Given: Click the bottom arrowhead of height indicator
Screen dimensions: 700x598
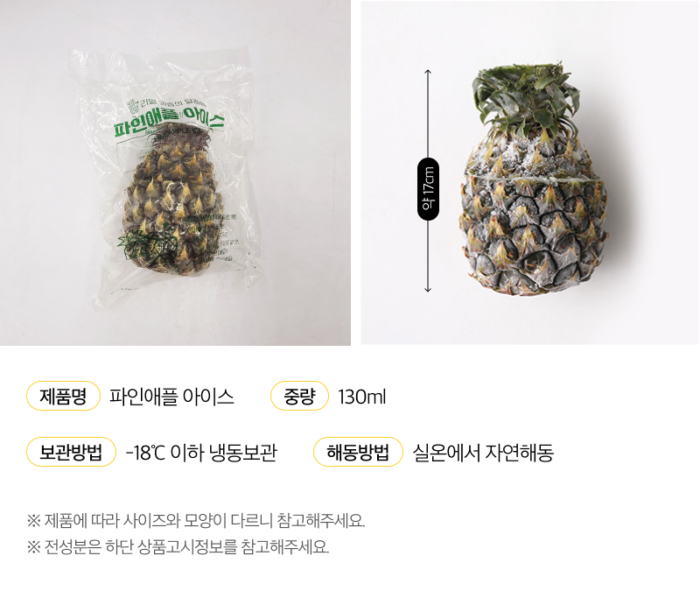Looking at the screenshot, I should (x=428, y=289).
